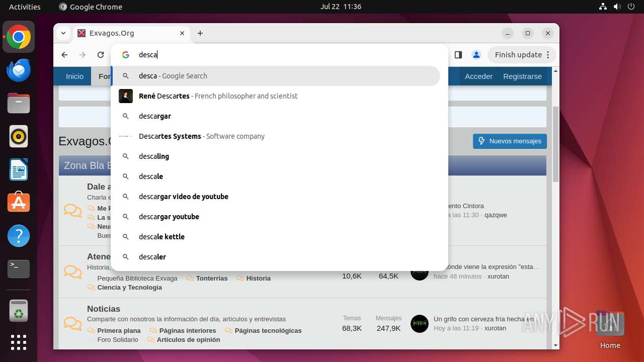Open the Files manager in the dock
This screenshot has width=644, height=362.
tap(19, 103)
